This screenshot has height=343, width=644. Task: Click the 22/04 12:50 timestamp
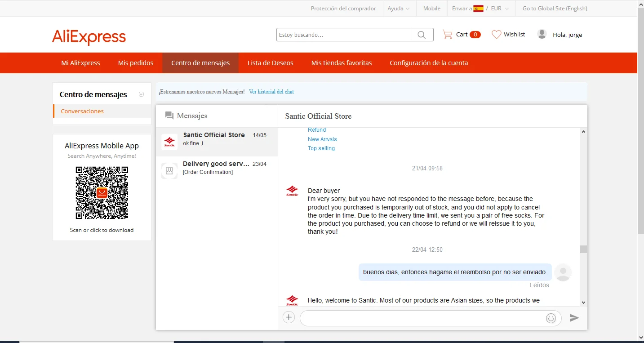tap(427, 249)
